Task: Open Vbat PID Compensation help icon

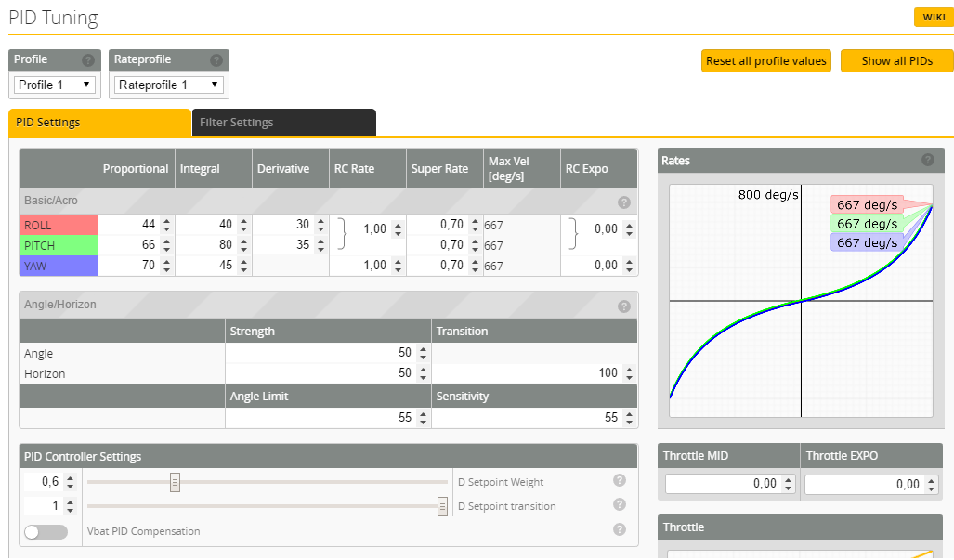Action: click(x=620, y=529)
